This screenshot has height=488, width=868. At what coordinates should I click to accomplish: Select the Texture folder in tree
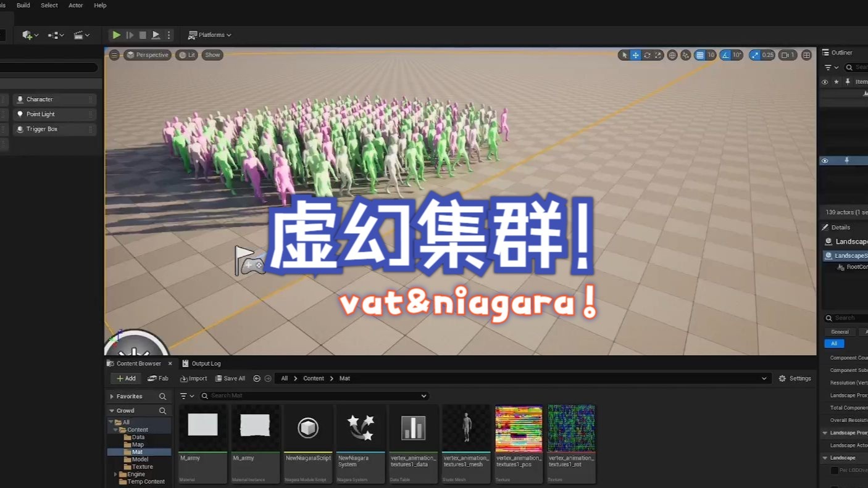click(143, 467)
